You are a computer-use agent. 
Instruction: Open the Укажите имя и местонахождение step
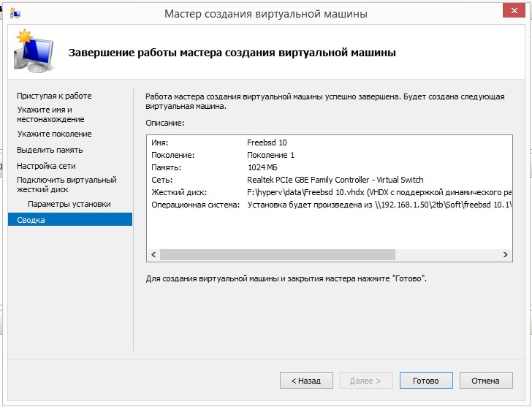coord(50,114)
